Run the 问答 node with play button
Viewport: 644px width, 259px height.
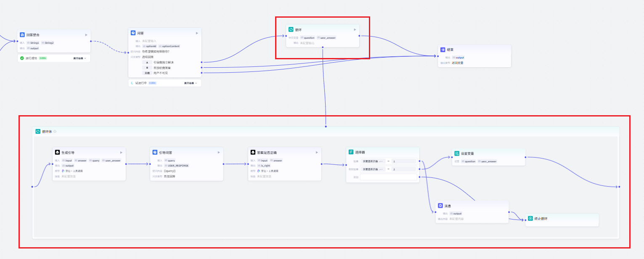(197, 33)
